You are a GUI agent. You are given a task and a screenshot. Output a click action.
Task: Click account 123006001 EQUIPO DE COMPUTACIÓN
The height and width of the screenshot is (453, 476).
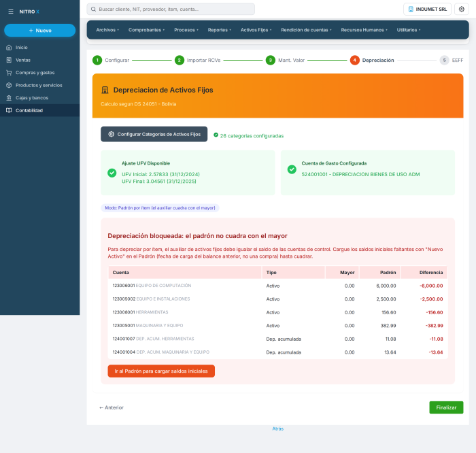click(x=152, y=286)
